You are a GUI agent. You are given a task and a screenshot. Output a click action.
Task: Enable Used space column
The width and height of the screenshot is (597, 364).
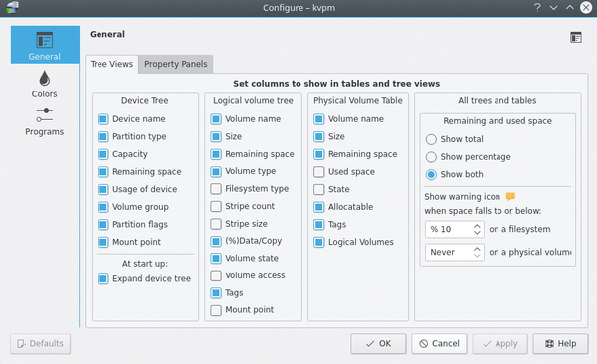[319, 172]
